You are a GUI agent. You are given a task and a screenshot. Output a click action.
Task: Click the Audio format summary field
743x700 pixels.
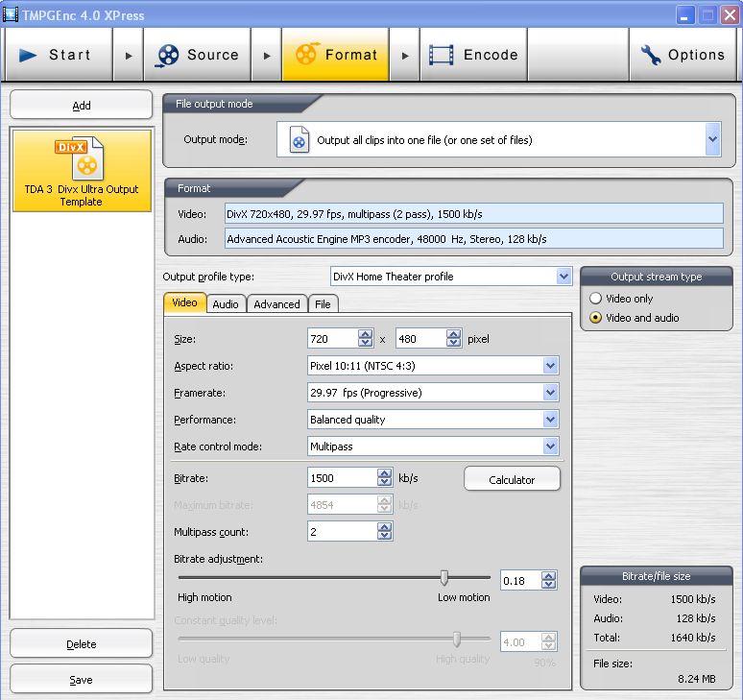[474, 238]
